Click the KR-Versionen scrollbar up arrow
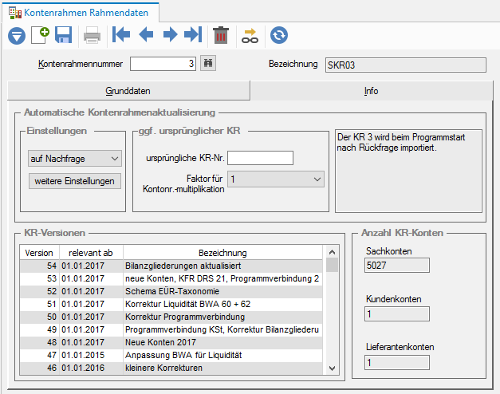The width and height of the screenshot is (500, 394). [x=332, y=252]
